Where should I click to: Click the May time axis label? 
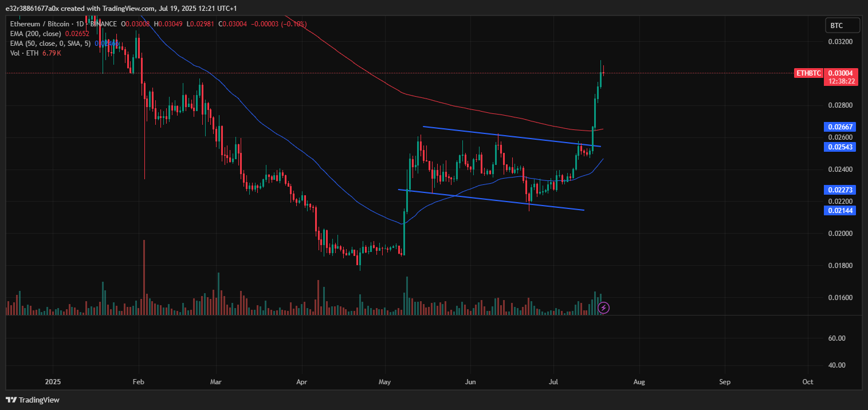[x=385, y=381]
